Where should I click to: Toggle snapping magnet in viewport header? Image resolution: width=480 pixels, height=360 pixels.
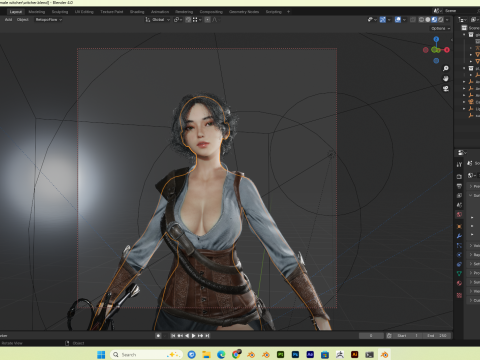coord(188,20)
